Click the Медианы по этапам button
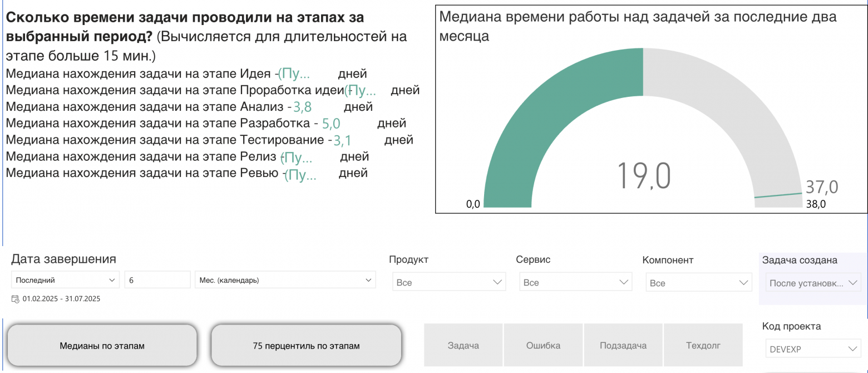This screenshot has width=868, height=373. [x=102, y=345]
